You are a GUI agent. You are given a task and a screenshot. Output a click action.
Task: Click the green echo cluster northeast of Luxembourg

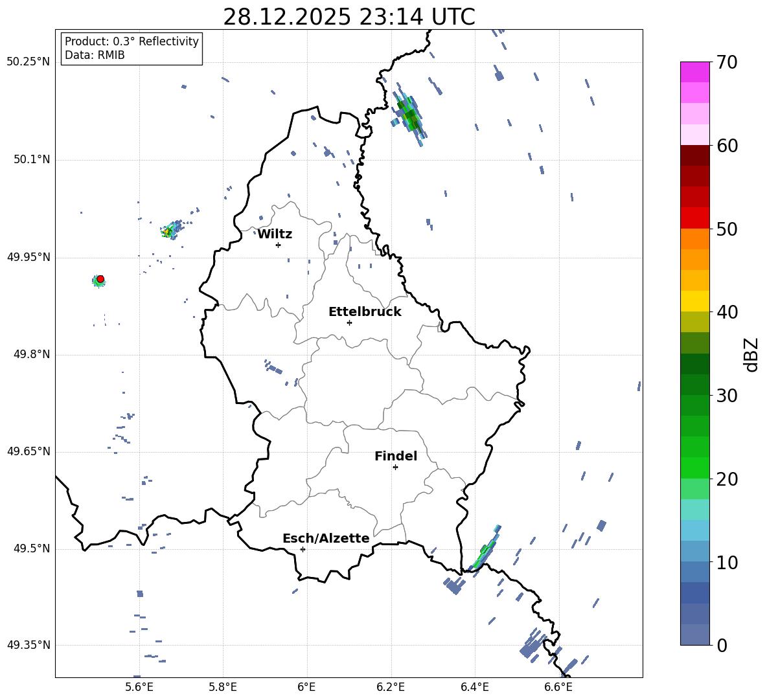coord(409,115)
